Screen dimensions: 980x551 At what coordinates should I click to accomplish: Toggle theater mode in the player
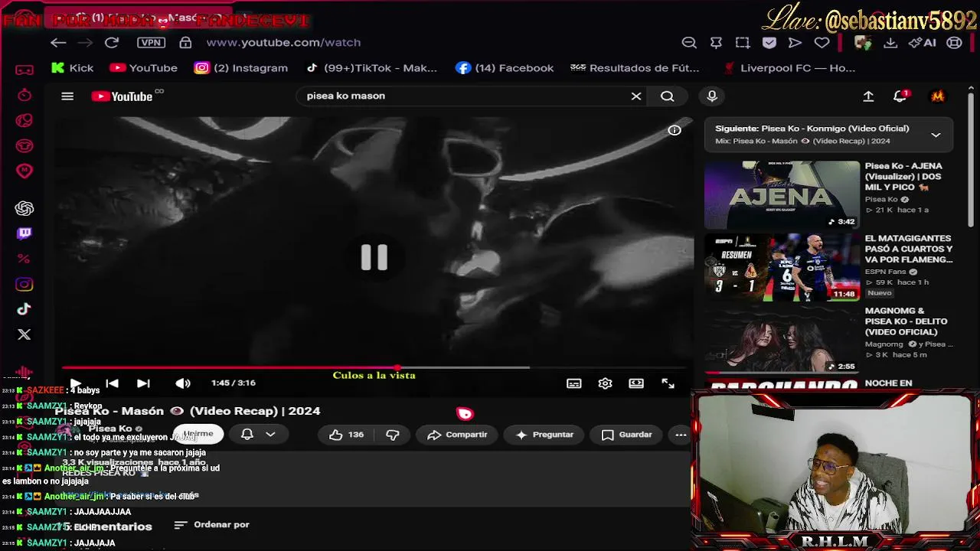[x=636, y=383]
